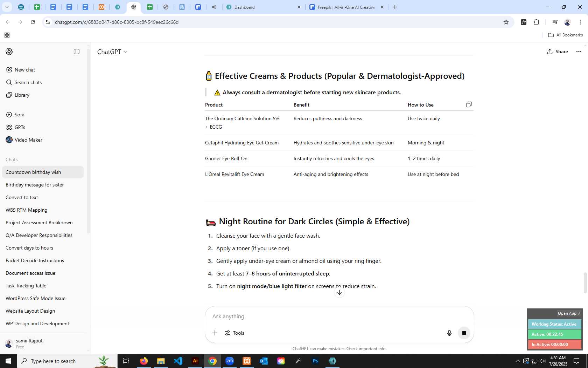Close the Dashboard tab

coord(299,7)
